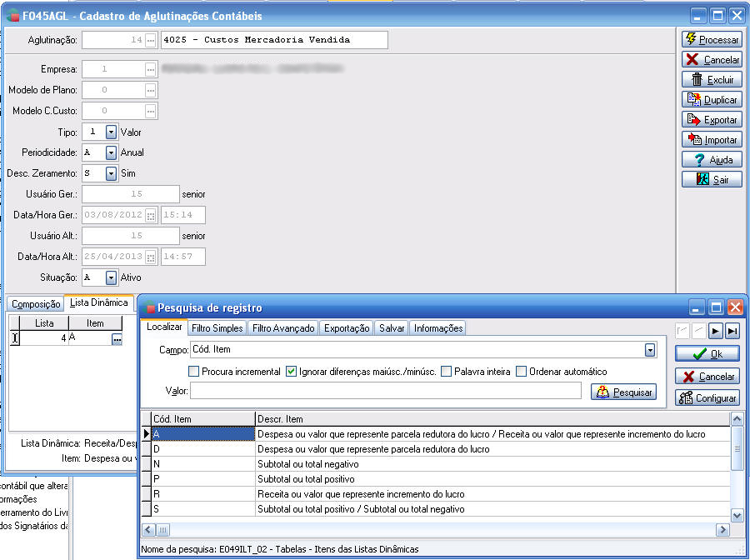Click the Aglutinação description field

coord(274,40)
